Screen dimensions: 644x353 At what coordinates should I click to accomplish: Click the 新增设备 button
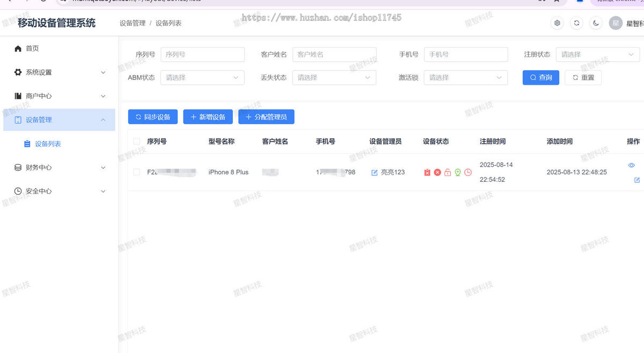coord(208,117)
